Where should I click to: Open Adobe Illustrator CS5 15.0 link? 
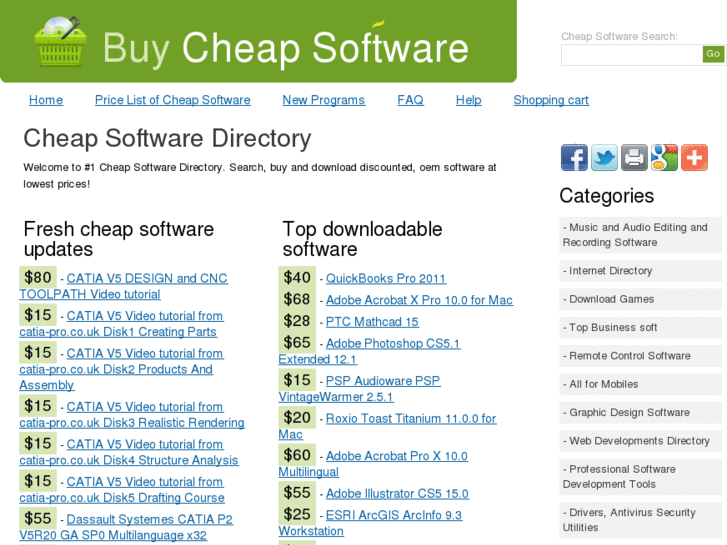pos(397,494)
